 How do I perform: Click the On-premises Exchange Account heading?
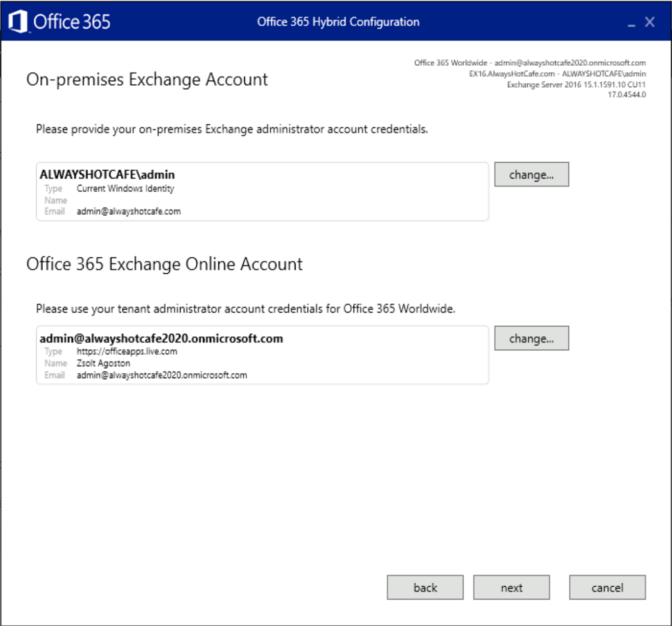(x=147, y=80)
